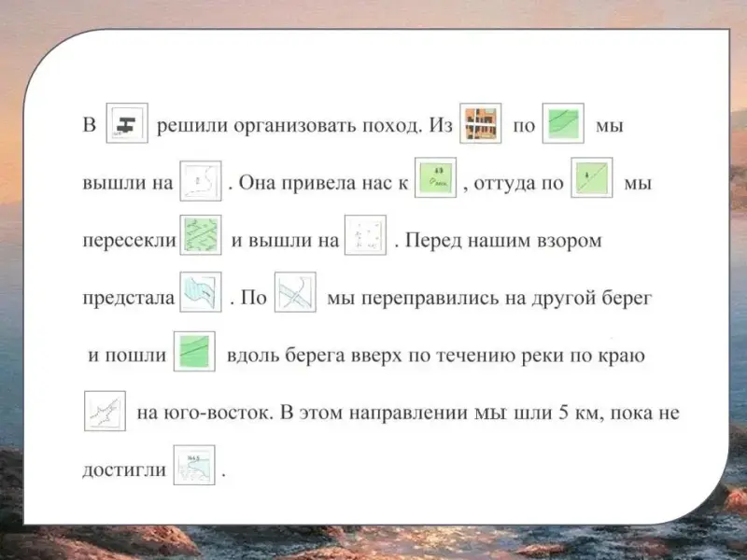Select the dotted white icon before "Перед нашим взором"
Viewport: 747px width, 560px height.
[366, 237]
